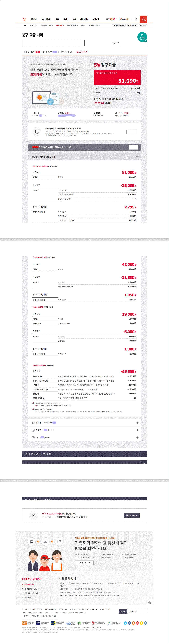Image resolution: width=169 pixels, height=644 pixels.
Task: Open the 고객지원 menu item
Action: tap(96, 19)
